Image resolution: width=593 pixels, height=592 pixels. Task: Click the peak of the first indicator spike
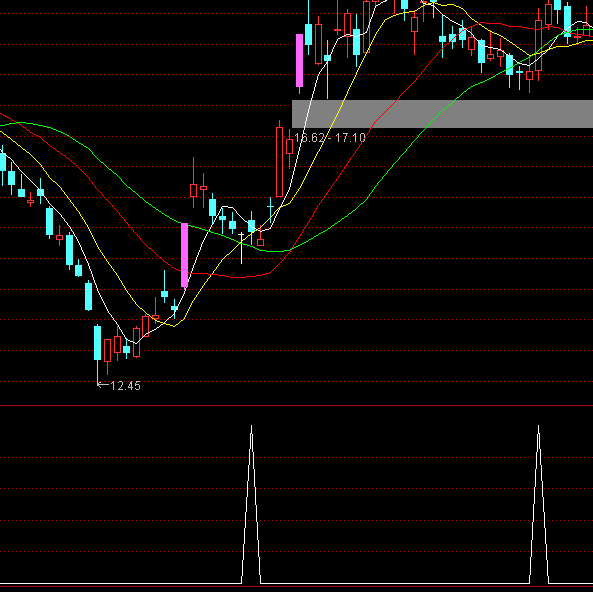pyautogui.click(x=251, y=426)
